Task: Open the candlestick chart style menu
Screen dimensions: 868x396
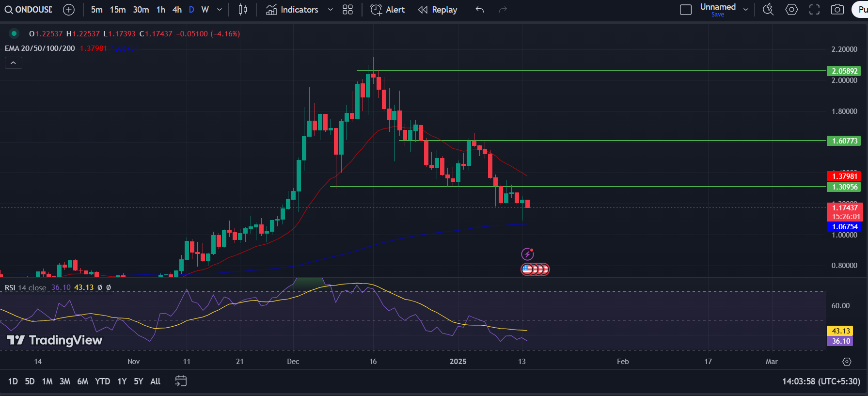Action: pyautogui.click(x=243, y=10)
